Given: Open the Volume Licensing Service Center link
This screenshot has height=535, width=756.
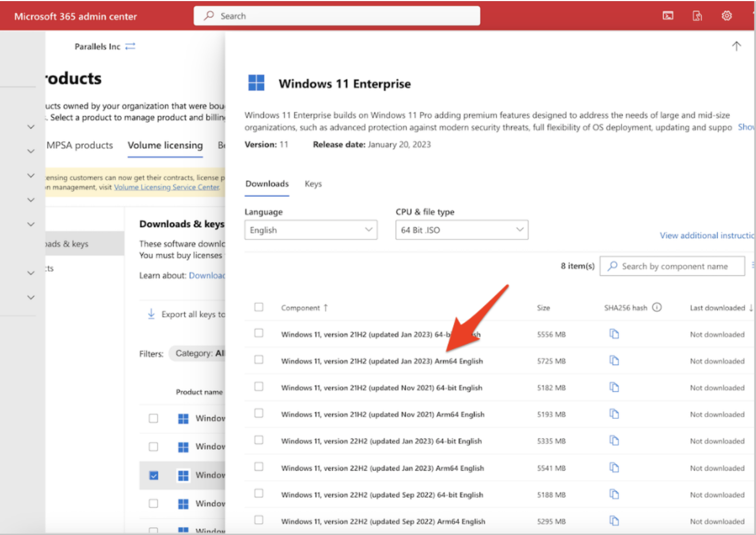Looking at the screenshot, I should pyautogui.click(x=166, y=187).
